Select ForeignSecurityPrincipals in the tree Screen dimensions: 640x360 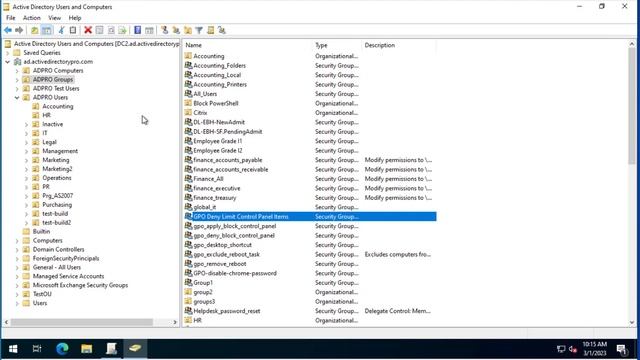pyautogui.click(x=66, y=259)
